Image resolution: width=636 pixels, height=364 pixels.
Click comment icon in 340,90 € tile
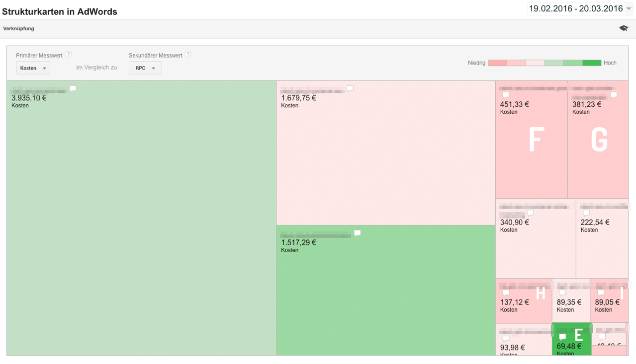(531, 213)
